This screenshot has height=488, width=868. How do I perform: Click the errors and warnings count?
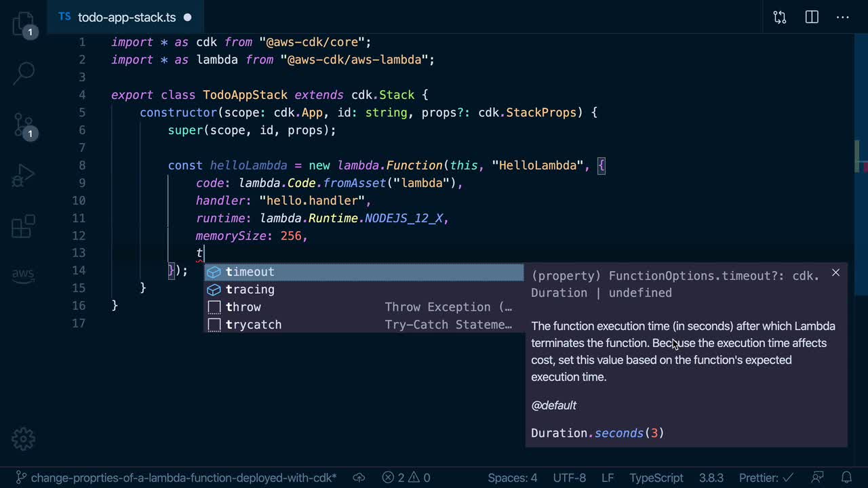406,478
